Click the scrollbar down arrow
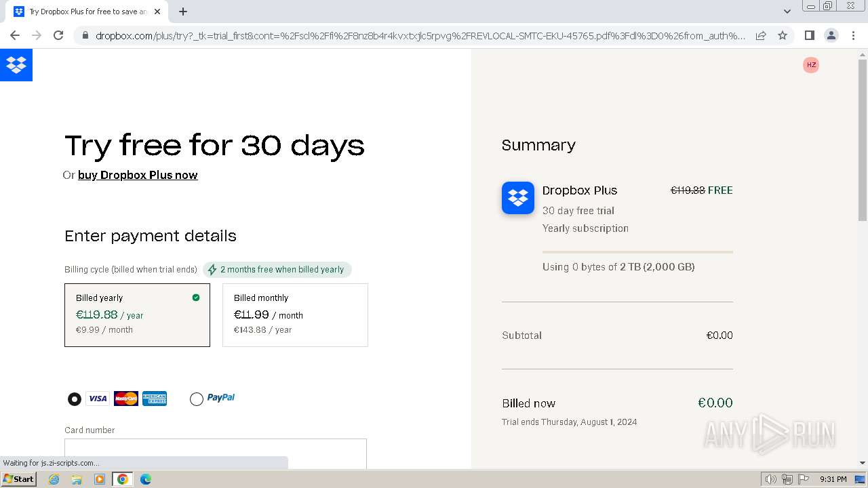 pyautogui.click(x=863, y=463)
